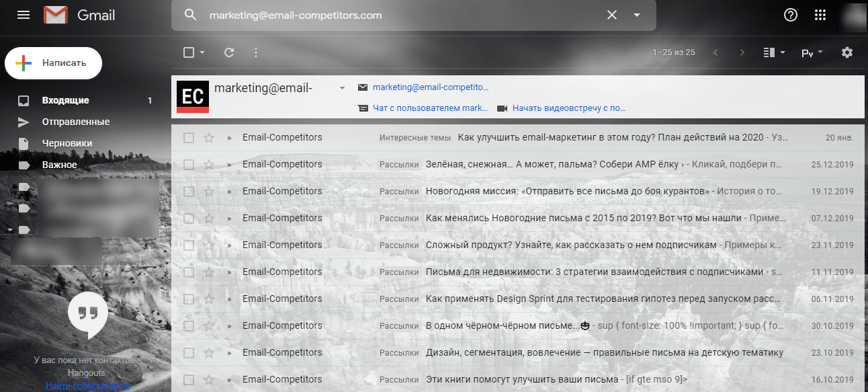Image resolution: width=868 pixels, height=392 pixels.
Task: Open the Help question mark icon
Action: pyautogui.click(x=791, y=15)
